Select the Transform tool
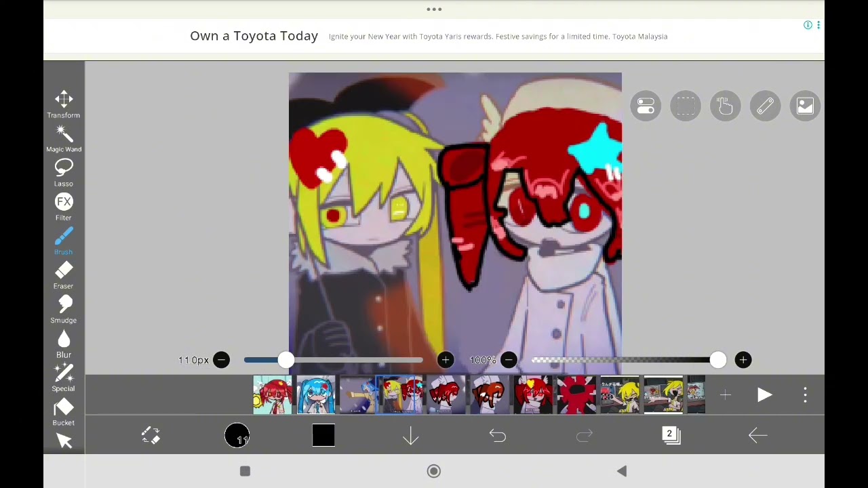Viewport: 868px width, 488px height. tap(64, 104)
